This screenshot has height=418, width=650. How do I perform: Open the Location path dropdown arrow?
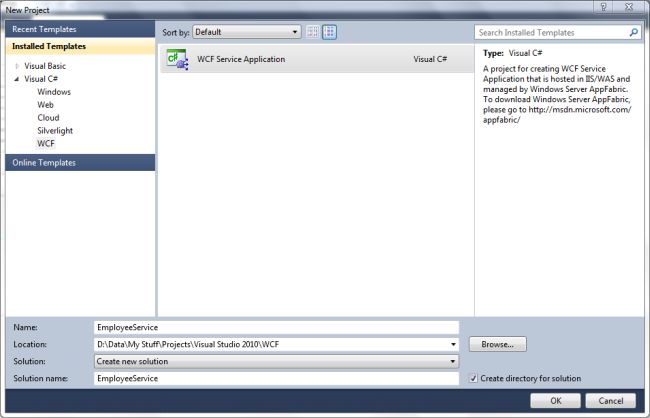(x=453, y=344)
